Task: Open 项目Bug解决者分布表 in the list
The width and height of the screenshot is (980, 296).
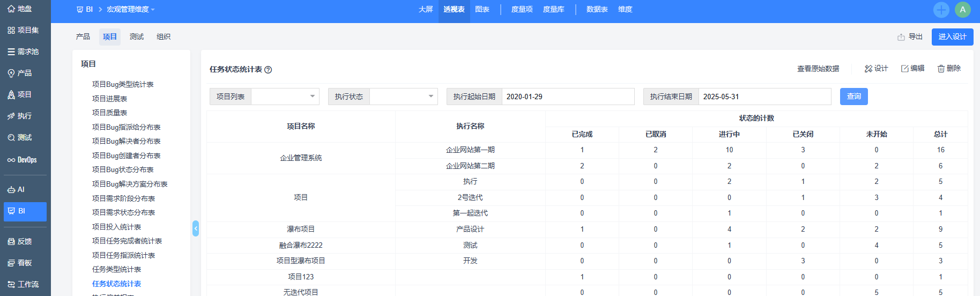Action: [x=126, y=141]
